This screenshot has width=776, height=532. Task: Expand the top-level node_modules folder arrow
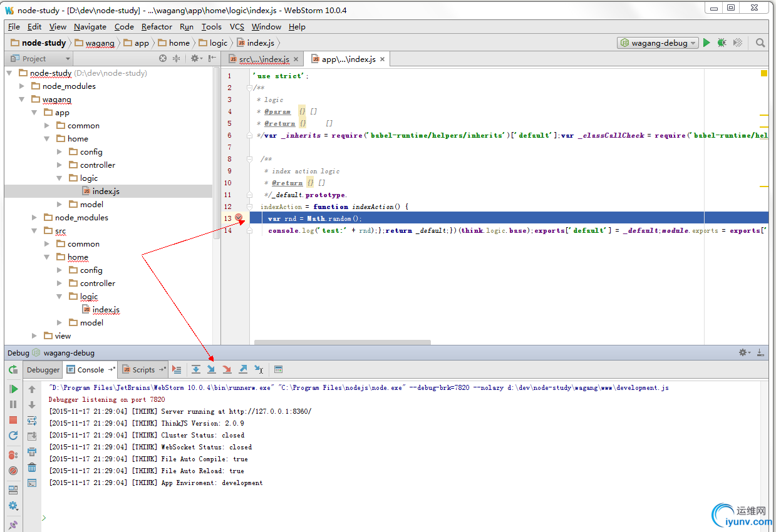[22, 86]
